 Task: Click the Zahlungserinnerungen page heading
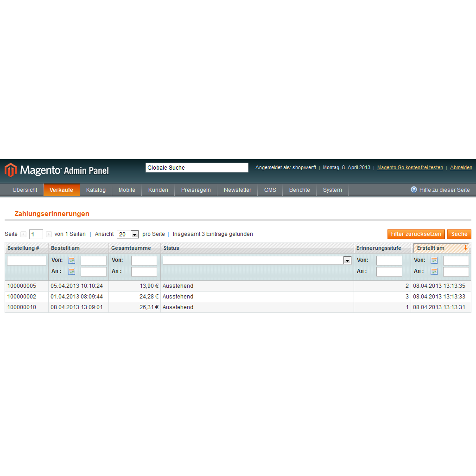[52, 214]
